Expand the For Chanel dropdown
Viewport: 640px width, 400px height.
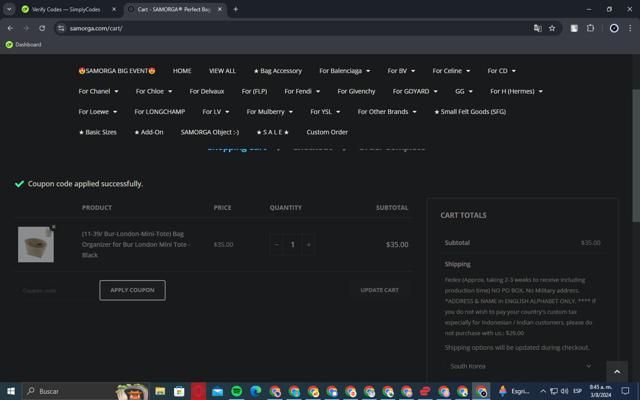pos(98,91)
